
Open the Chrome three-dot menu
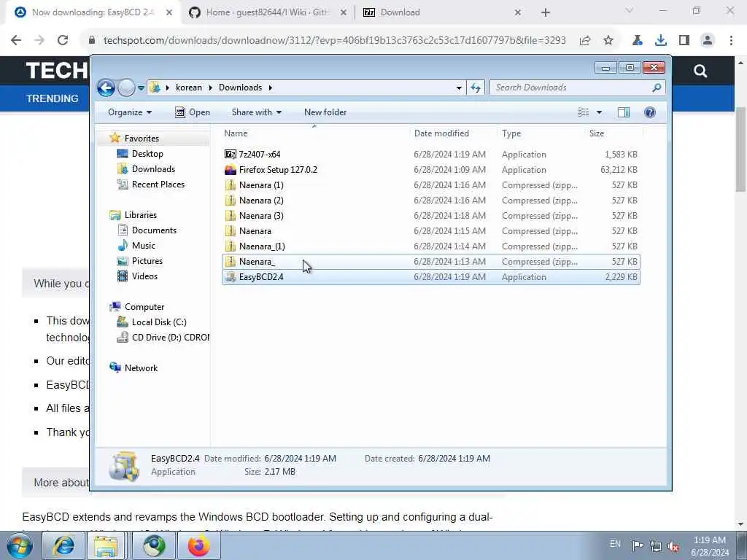pyautogui.click(x=731, y=41)
